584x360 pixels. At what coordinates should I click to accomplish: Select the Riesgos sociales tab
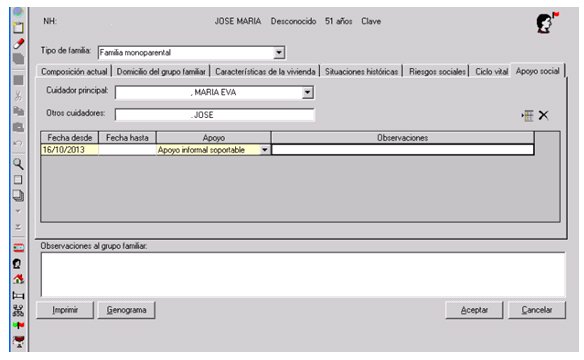(437, 71)
